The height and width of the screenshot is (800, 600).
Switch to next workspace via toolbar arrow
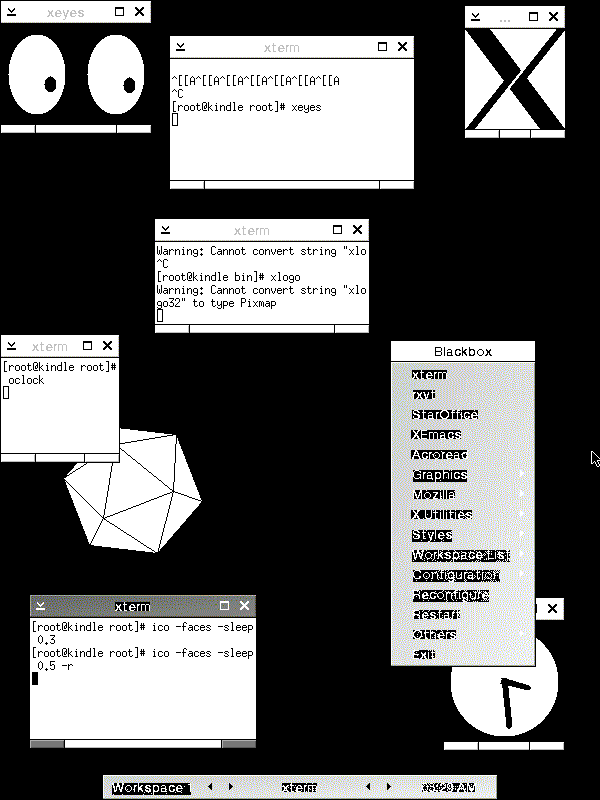pyautogui.click(x=231, y=787)
